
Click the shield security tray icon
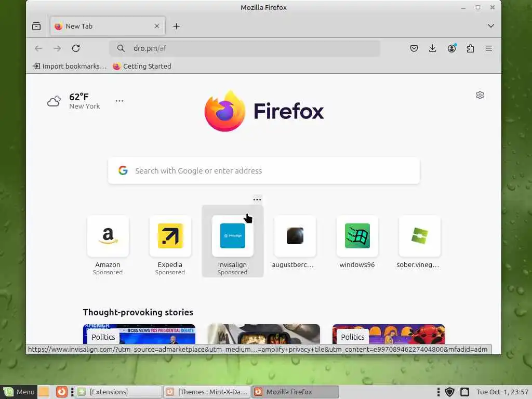(450, 392)
